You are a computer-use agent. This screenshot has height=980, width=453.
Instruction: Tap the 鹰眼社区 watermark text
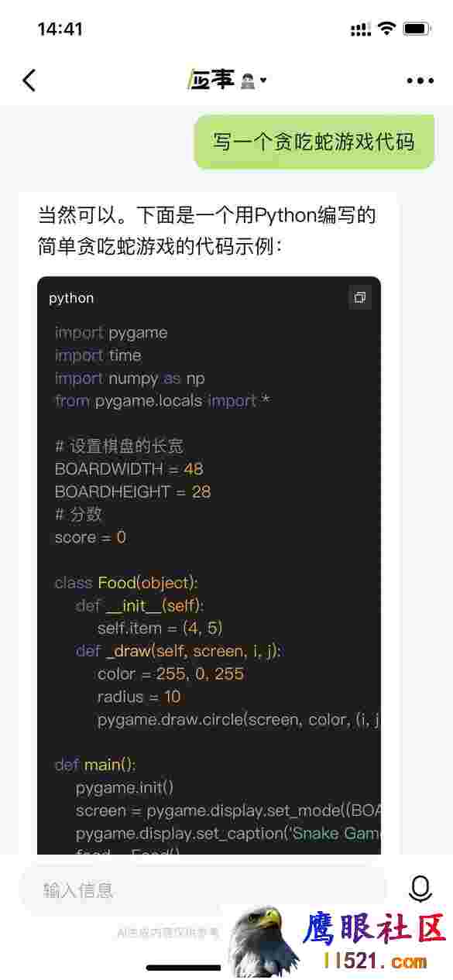point(375,929)
